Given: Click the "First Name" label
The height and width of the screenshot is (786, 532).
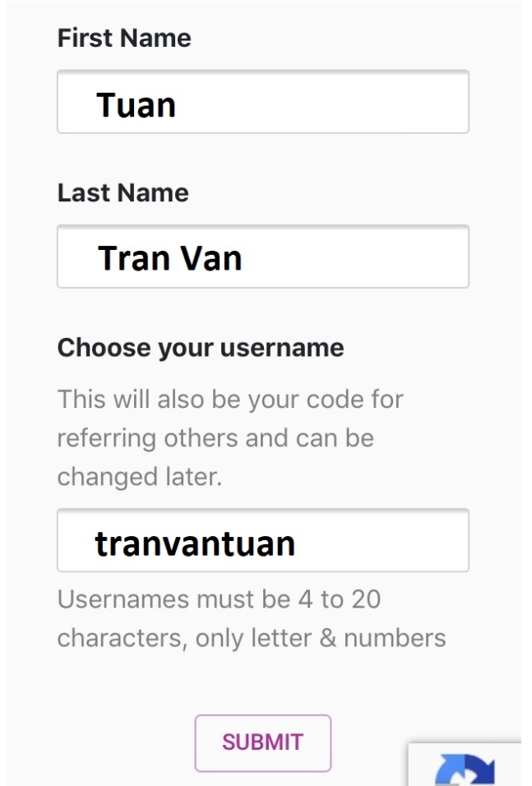Looking at the screenshot, I should pos(124,38).
